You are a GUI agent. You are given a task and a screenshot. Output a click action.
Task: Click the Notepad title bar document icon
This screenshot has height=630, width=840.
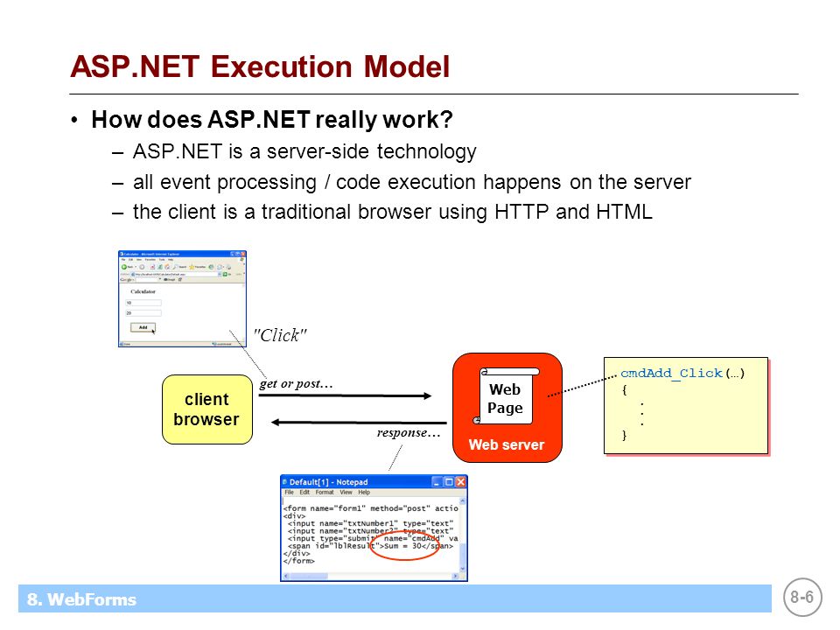[285, 482]
